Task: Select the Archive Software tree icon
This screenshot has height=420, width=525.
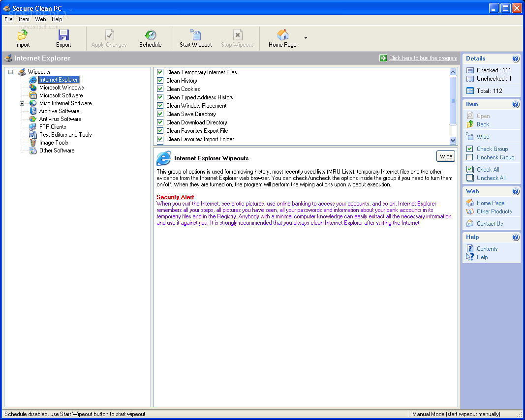Action: (x=33, y=111)
